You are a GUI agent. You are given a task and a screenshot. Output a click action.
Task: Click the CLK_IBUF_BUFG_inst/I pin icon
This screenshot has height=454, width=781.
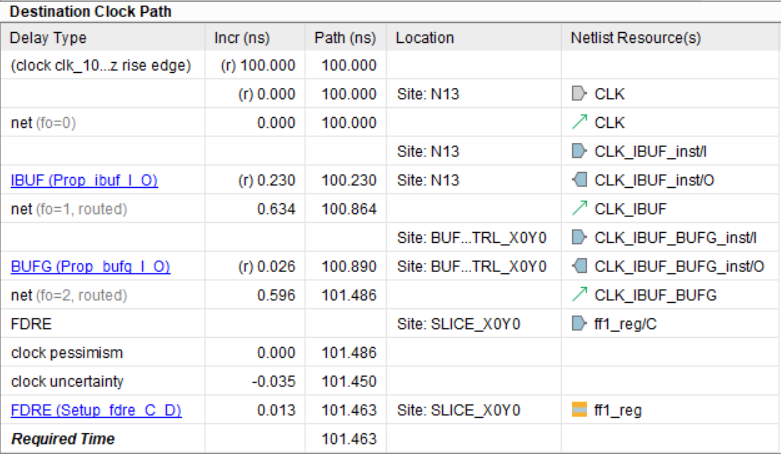coord(578,238)
